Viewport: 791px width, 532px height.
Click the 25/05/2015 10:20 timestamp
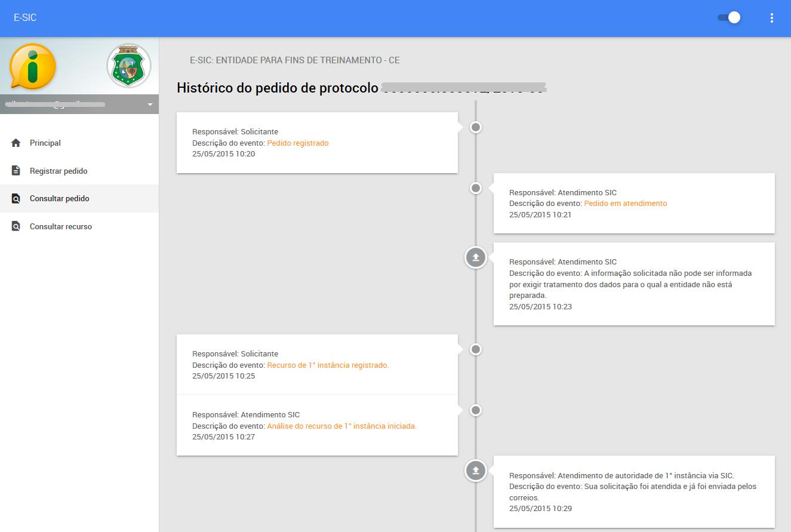click(223, 154)
